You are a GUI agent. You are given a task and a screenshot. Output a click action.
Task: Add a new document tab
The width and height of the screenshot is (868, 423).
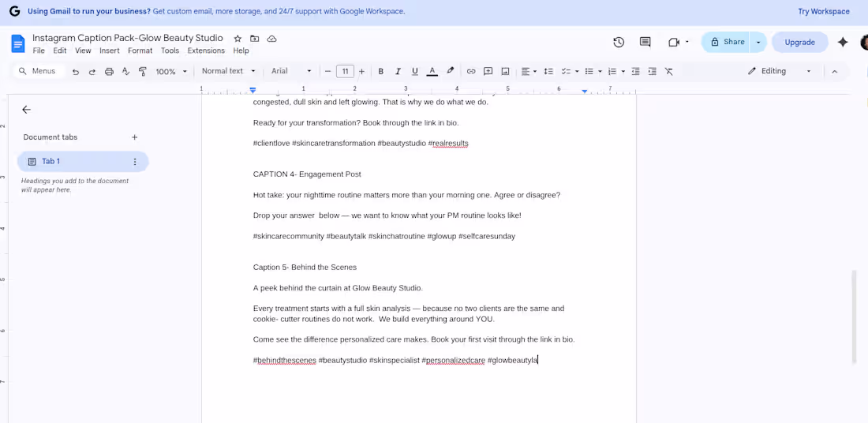click(x=134, y=137)
